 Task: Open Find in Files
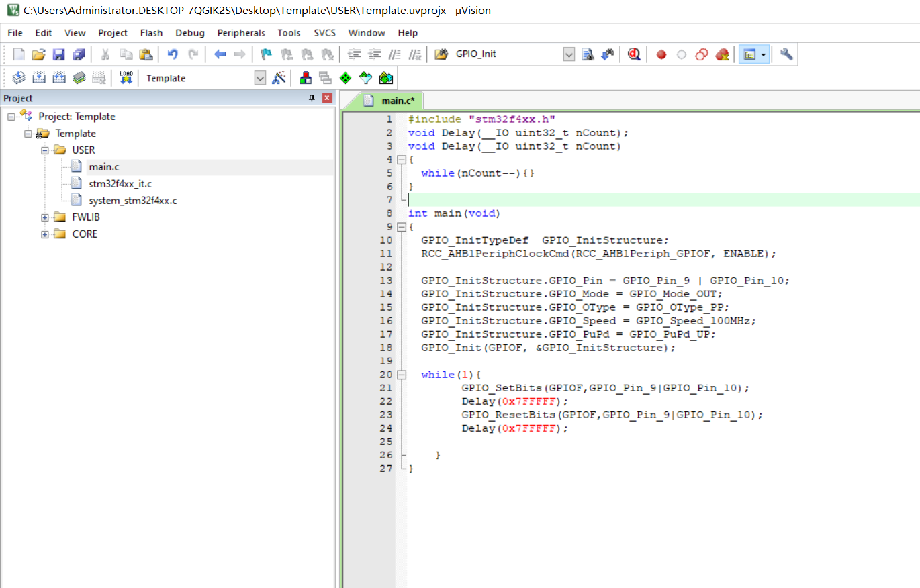[x=441, y=54]
